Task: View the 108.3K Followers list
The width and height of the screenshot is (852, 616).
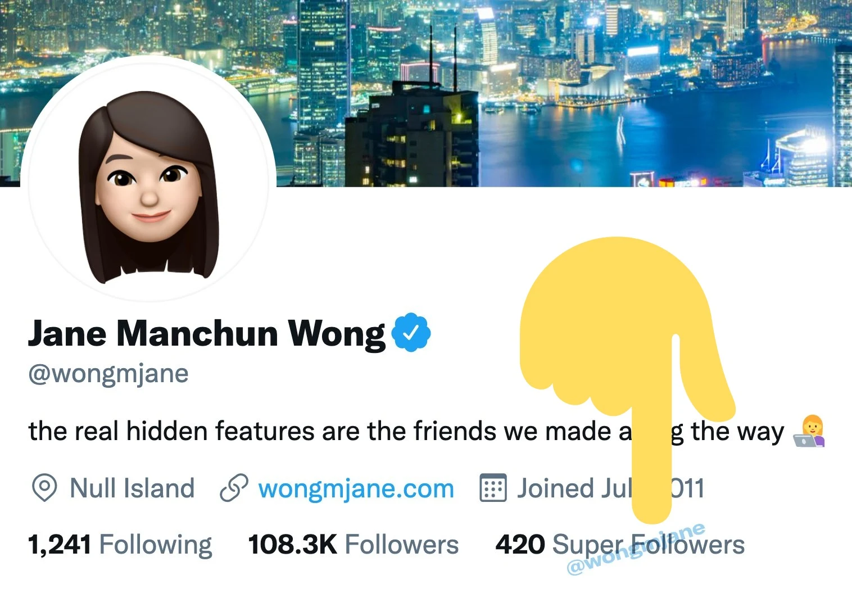Action: (354, 545)
